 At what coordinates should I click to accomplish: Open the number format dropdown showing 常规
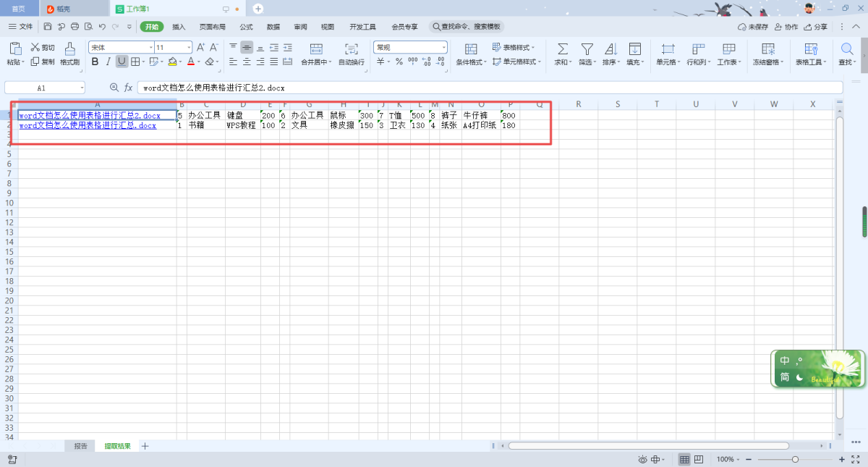[x=443, y=47]
